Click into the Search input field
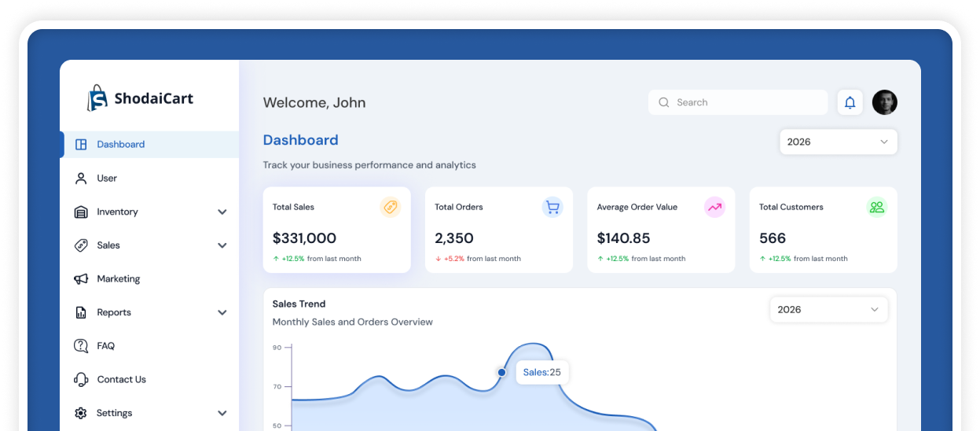This screenshot has height=431, width=980. 738,102
